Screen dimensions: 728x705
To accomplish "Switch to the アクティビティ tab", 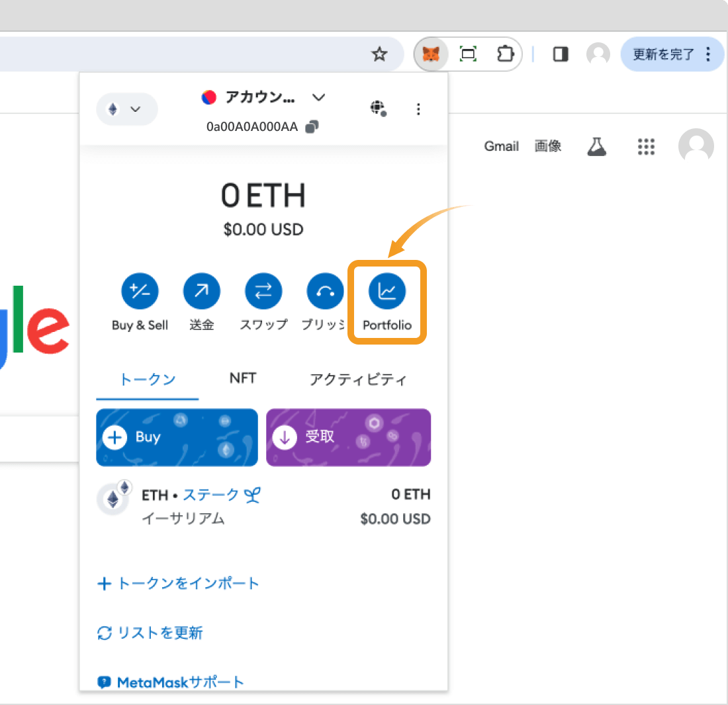I will pos(358,380).
